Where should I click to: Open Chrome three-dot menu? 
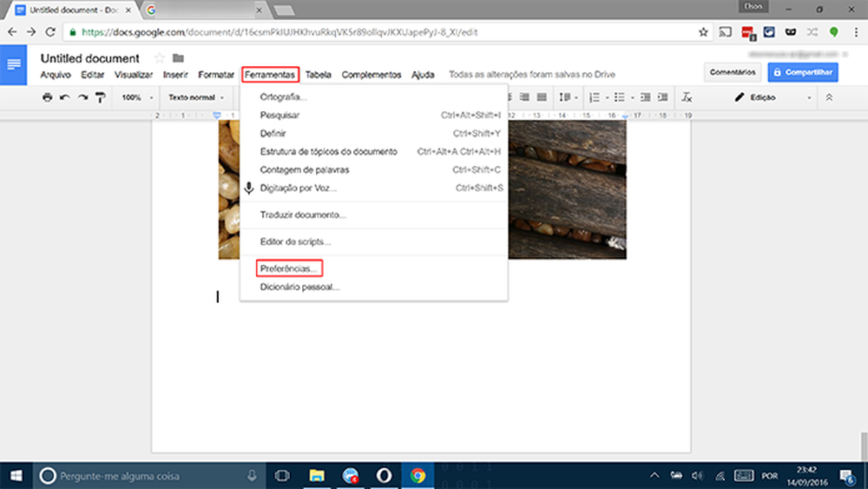pos(856,32)
